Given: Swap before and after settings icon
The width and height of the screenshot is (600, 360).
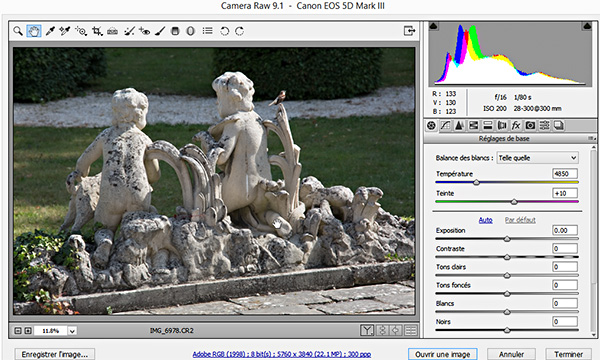Looking at the screenshot, I should (x=382, y=330).
